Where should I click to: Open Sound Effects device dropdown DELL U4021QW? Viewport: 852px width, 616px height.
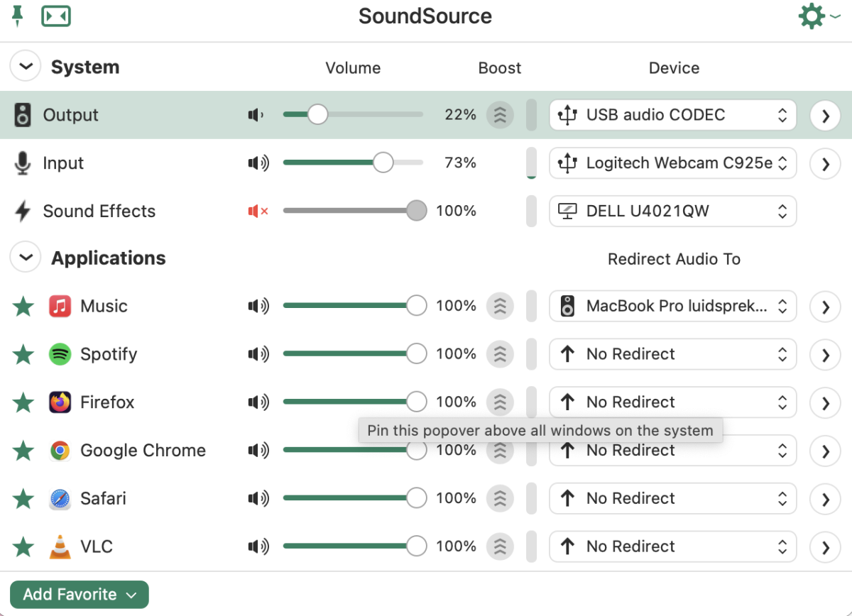(673, 211)
